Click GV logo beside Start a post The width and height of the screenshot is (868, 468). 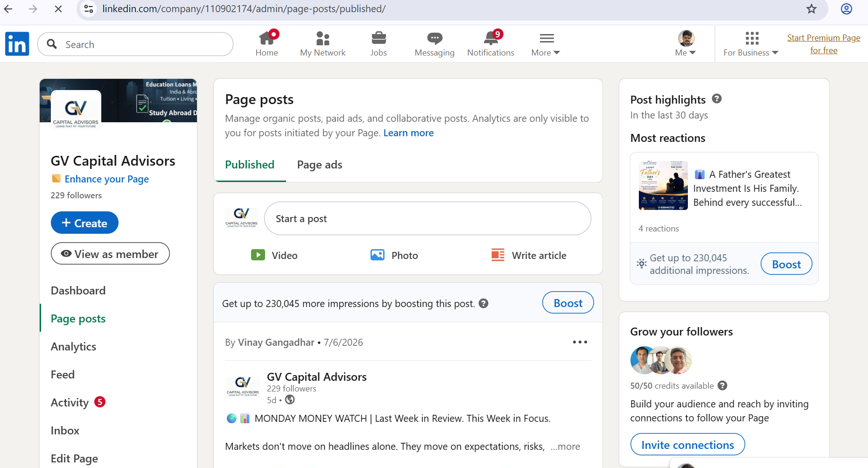click(x=241, y=218)
